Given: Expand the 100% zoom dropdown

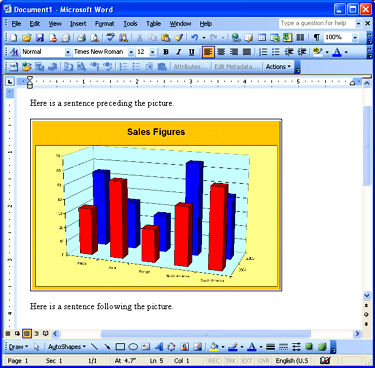Looking at the screenshot, I should pyautogui.click(x=355, y=38).
